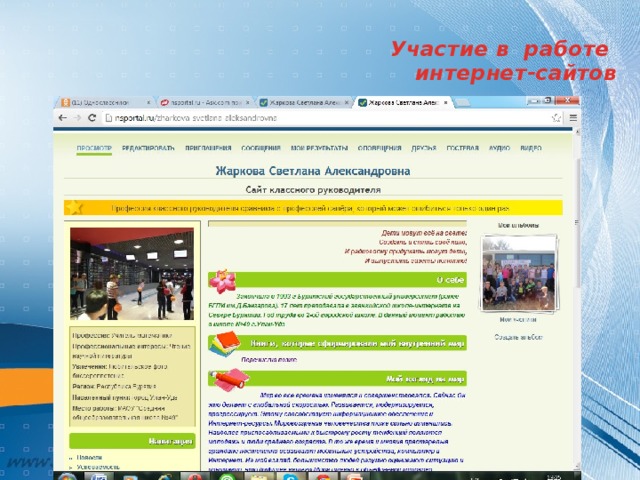Click the 'Мой взгляд на мир' header
This screenshot has width=640, height=480.
[337, 379]
